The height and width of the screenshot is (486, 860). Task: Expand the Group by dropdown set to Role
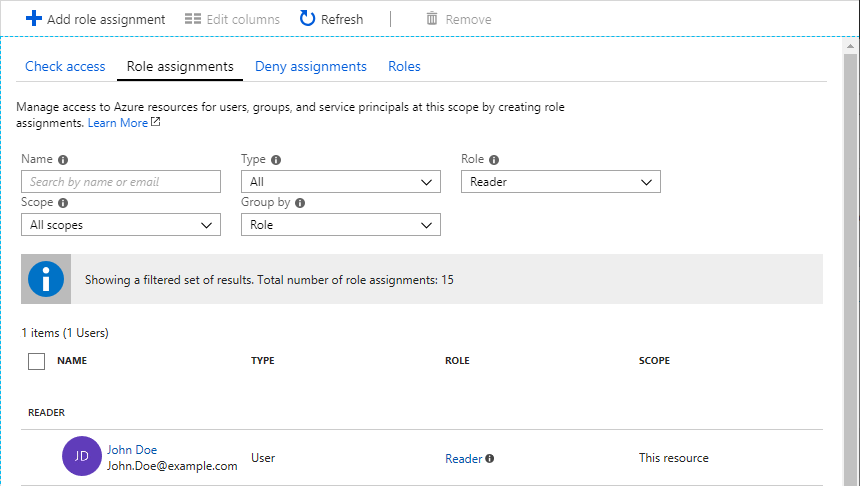(340, 225)
